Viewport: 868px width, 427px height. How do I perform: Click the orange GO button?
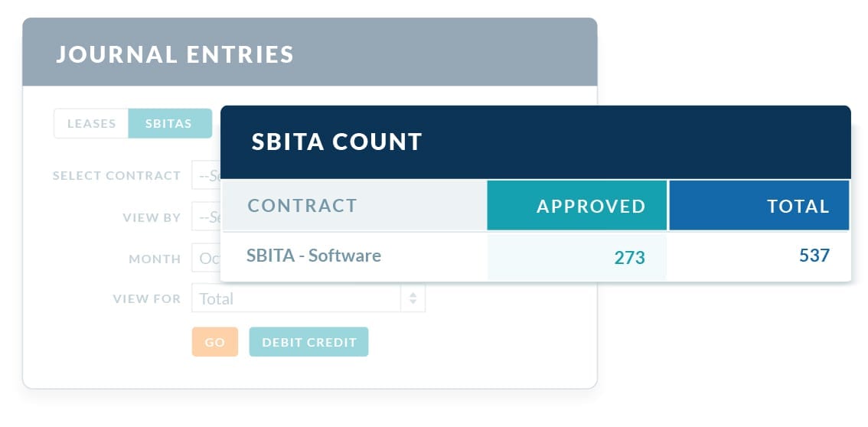coord(215,342)
